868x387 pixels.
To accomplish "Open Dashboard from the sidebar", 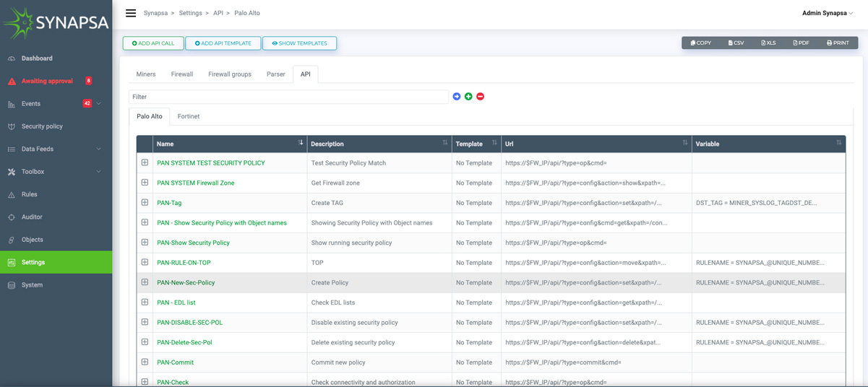I will pyautogui.click(x=37, y=58).
